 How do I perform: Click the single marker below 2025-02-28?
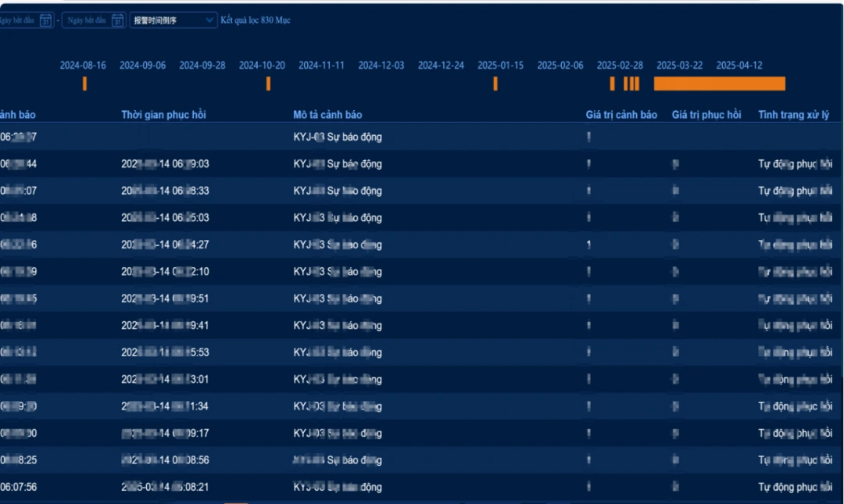(612, 84)
